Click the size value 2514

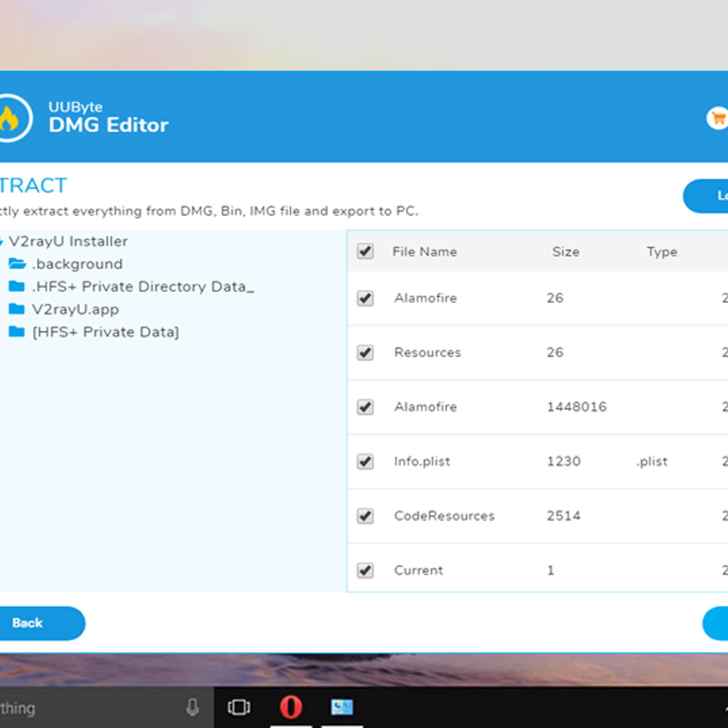(563, 516)
